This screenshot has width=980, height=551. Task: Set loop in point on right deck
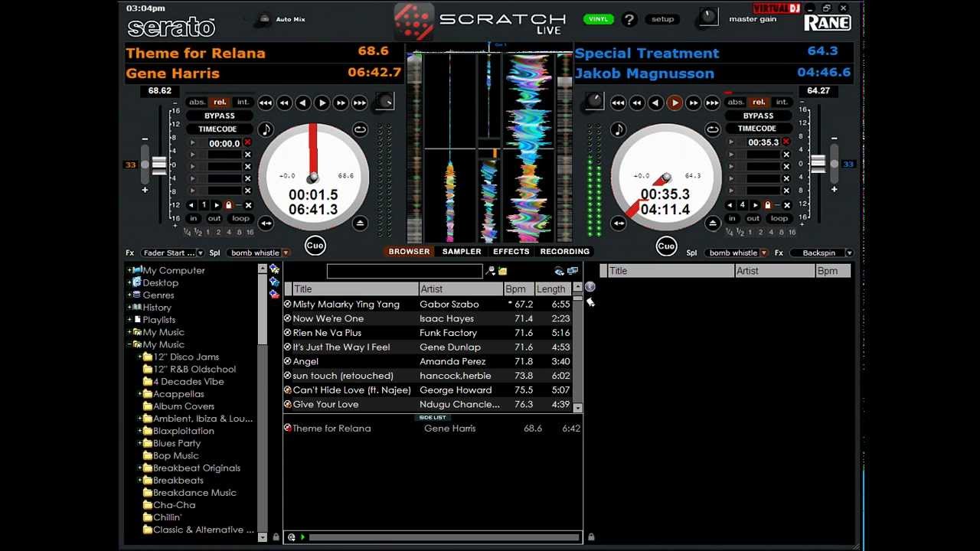[x=732, y=218]
